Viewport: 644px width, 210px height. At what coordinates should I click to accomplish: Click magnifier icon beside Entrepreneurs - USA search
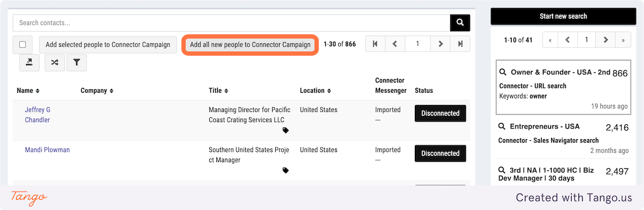(502, 127)
